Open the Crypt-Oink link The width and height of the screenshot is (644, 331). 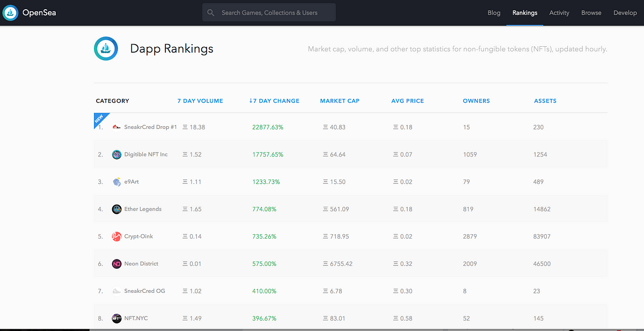pyautogui.click(x=139, y=236)
